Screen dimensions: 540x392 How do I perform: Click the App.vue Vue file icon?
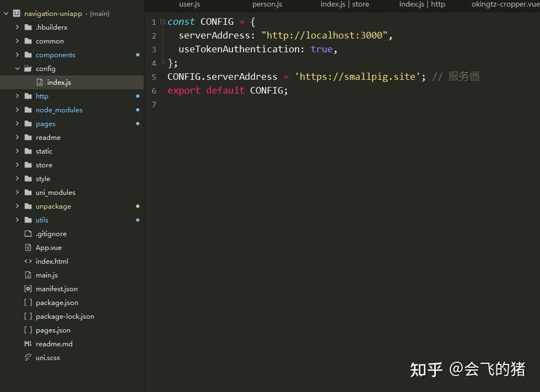28,247
